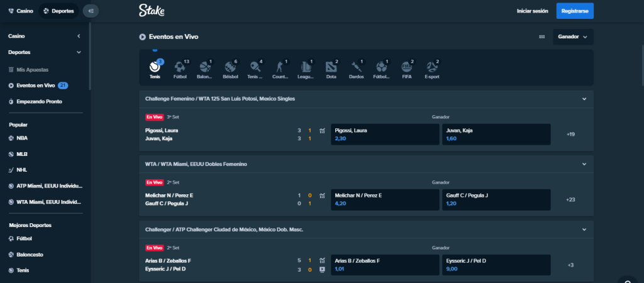Open match Pigossi, Laura vs Juvan, Kaja

[162, 135]
